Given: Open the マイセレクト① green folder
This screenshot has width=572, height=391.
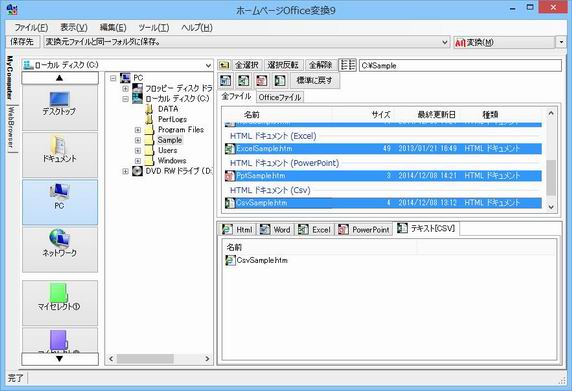Looking at the screenshot, I should (60, 302).
